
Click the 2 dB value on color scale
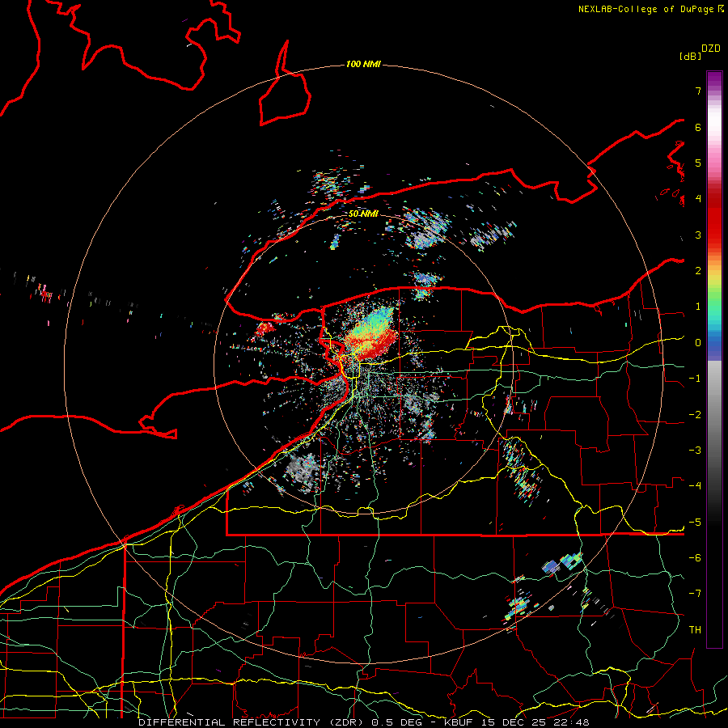(x=698, y=271)
